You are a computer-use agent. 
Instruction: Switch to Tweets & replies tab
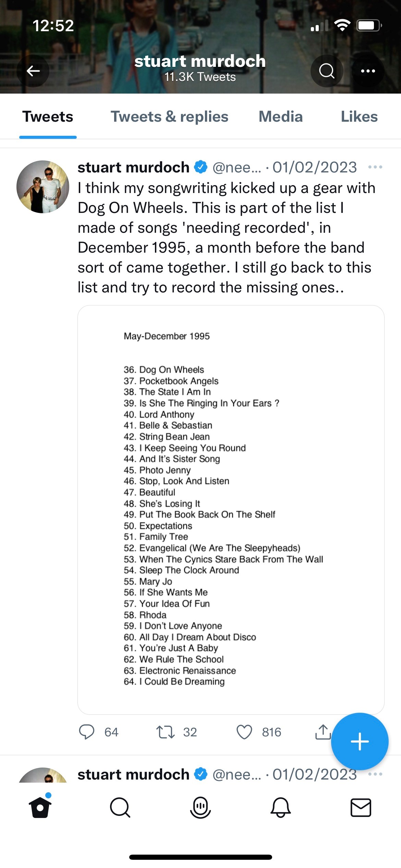[169, 117]
